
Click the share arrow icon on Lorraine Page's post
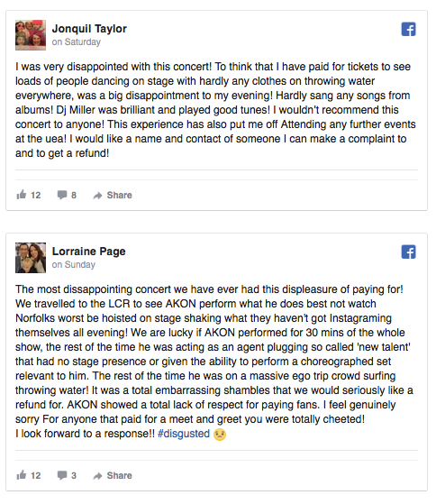click(x=97, y=476)
